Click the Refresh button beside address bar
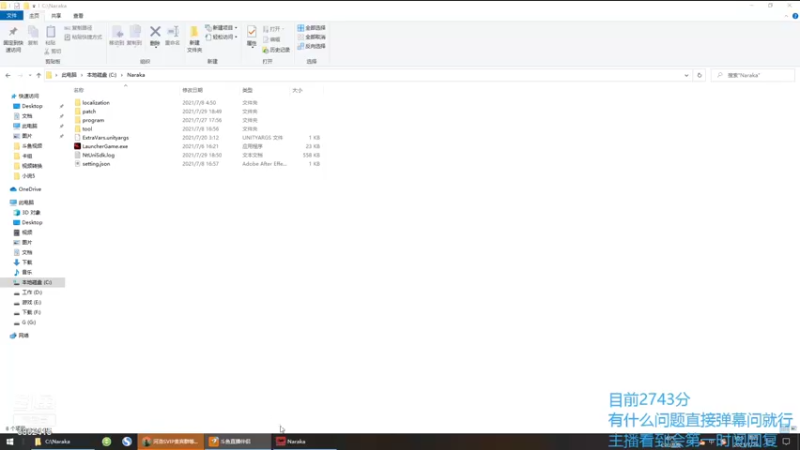The width and height of the screenshot is (800, 450). click(699, 76)
